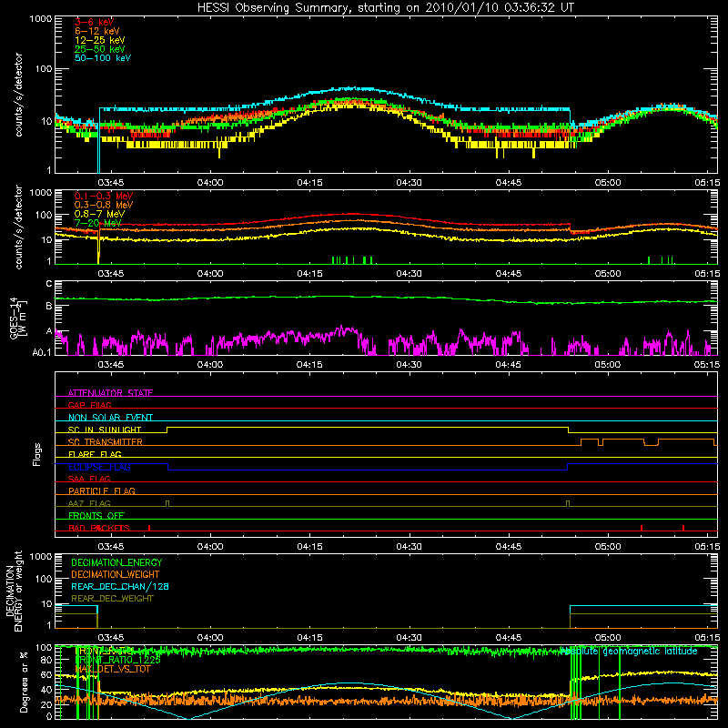Select the FLARE_FLAG label
The image size is (728, 728).
click(95, 454)
